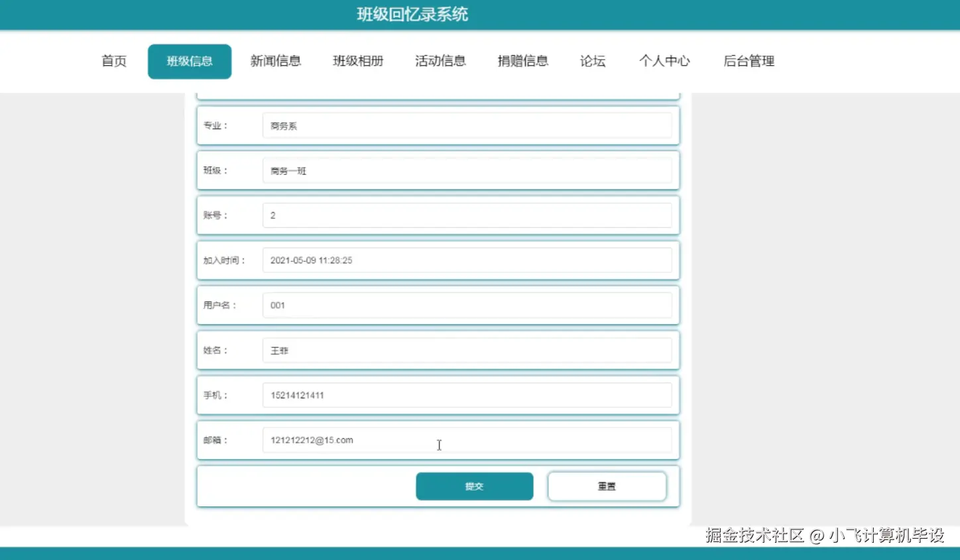Select the 账号 account number field
960x560 pixels.
467,215
